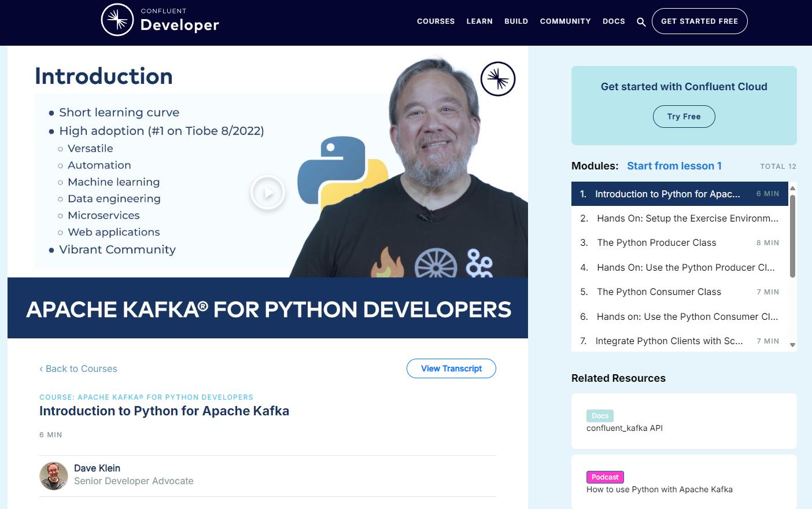Viewport: 812px width, 509px height.
Task: Open the BUILD menu
Action: pos(516,21)
